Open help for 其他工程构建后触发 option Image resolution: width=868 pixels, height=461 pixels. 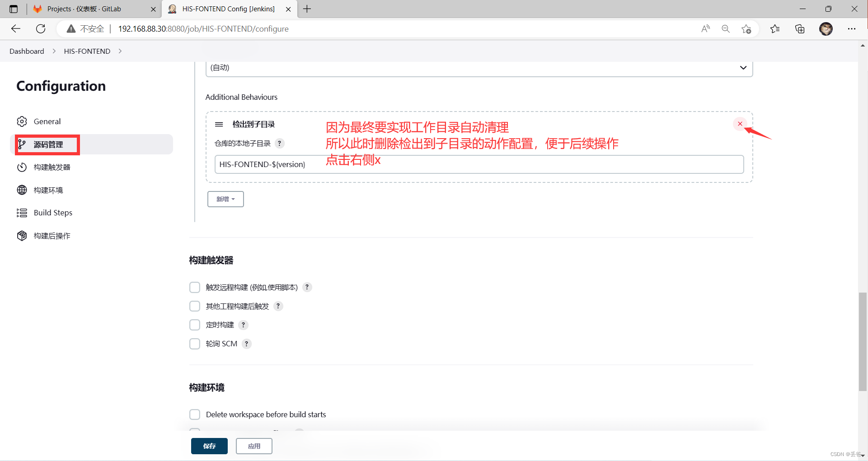278,306
